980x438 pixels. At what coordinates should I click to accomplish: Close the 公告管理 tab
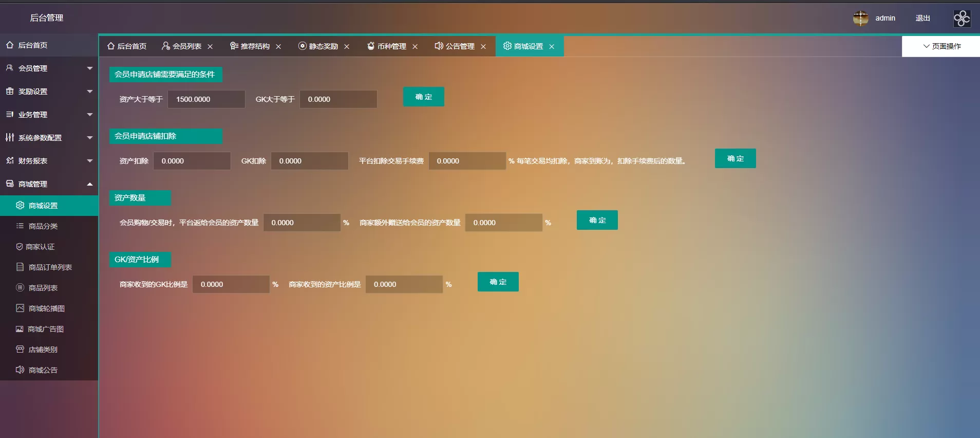pyautogui.click(x=483, y=47)
